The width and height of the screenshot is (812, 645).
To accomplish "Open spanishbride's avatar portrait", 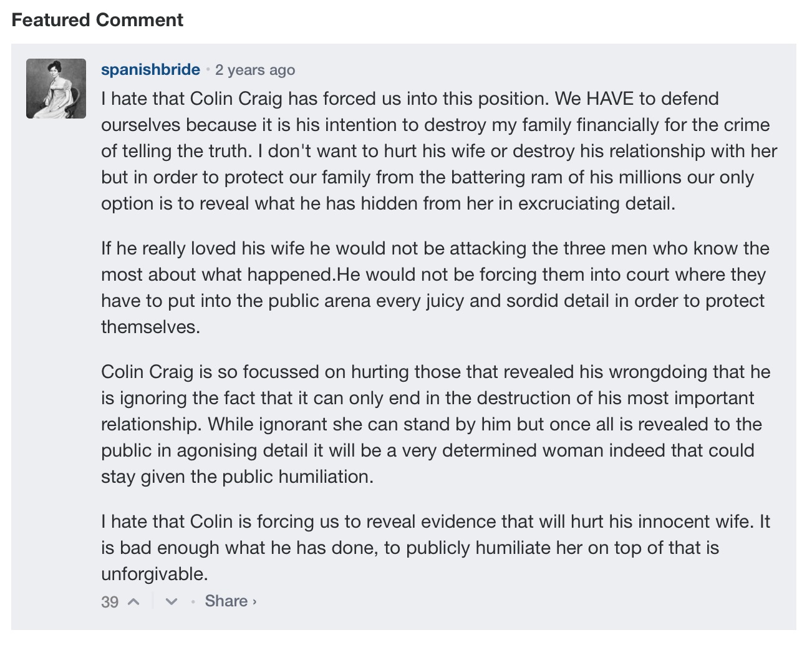I will 56,89.
